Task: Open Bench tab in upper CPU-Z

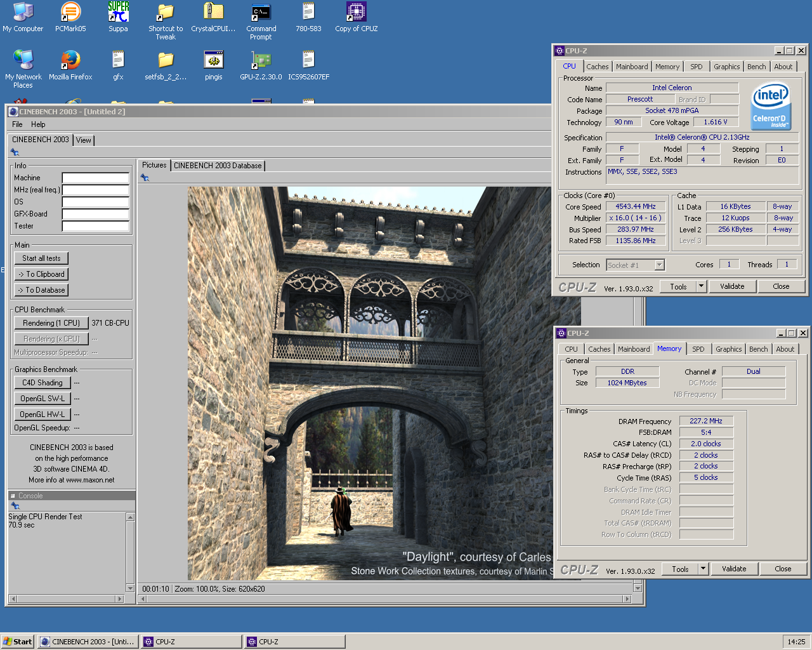Action: point(756,67)
